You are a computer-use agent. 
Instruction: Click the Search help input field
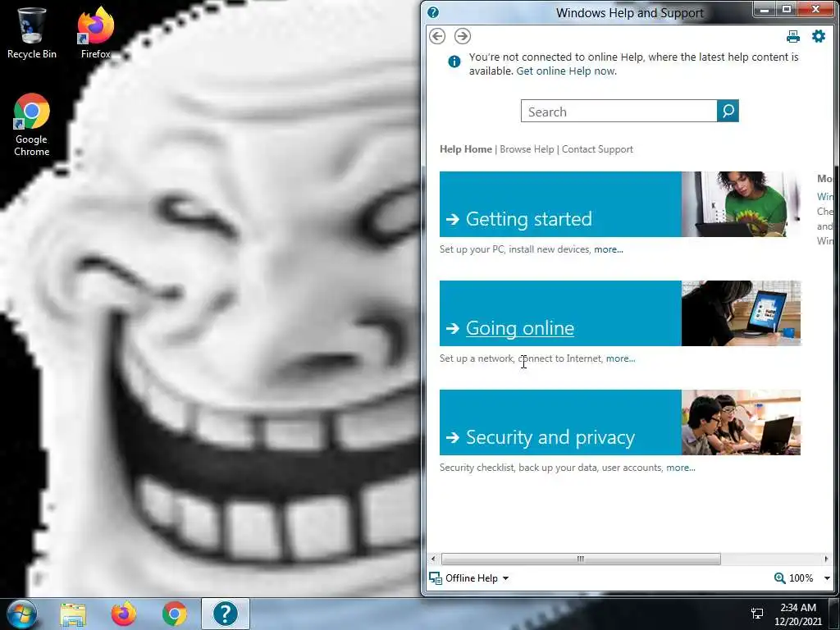[619, 111]
